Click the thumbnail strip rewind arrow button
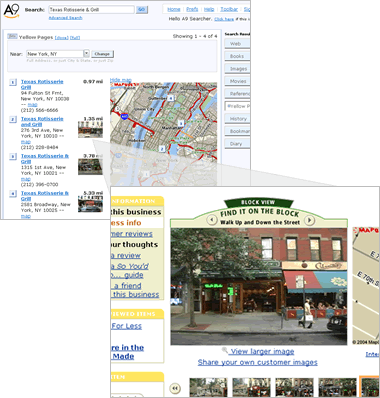Screen dimensions: 380x398 pyautogui.click(x=175, y=388)
